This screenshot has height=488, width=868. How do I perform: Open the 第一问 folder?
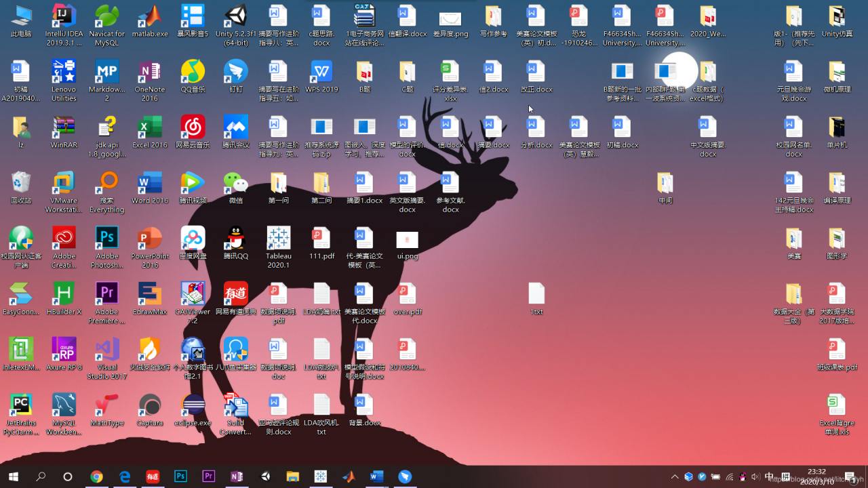[279, 188]
